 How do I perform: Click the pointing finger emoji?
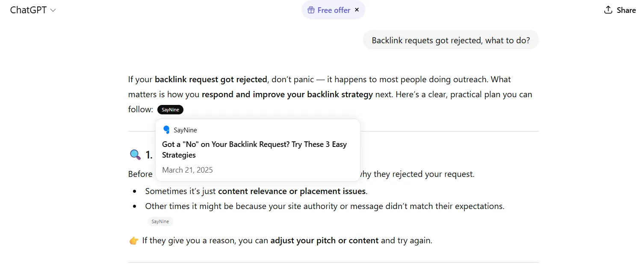[x=134, y=241]
